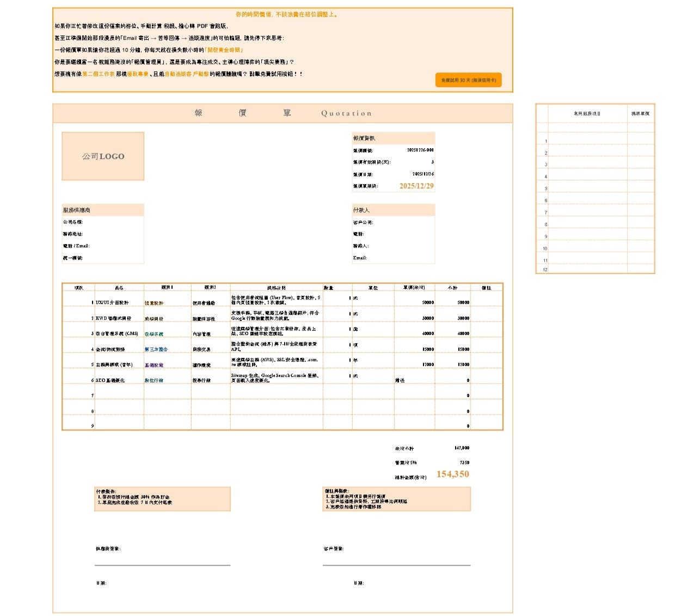
Task: Click the 備註與條款 notes and terms box
Action: click(x=396, y=499)
